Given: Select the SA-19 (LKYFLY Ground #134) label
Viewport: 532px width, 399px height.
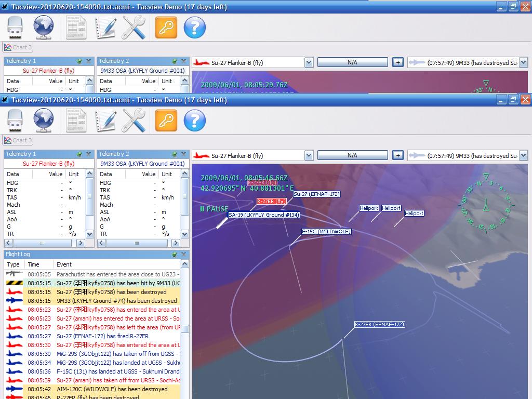Looking at the screenshot, I should [263, 215].
